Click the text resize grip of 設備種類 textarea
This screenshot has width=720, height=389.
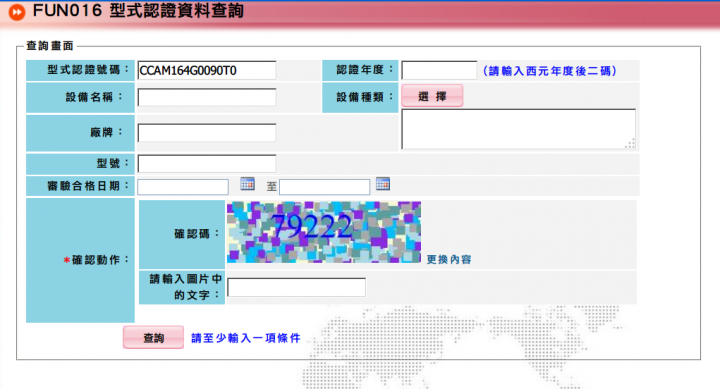click(x=631, y=144)
